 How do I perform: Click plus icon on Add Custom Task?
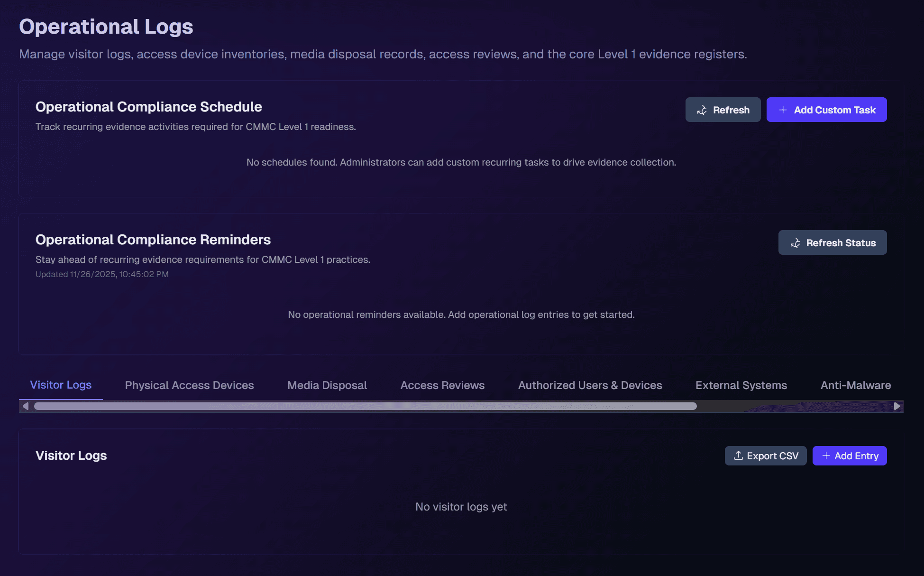tap(783, 110)
